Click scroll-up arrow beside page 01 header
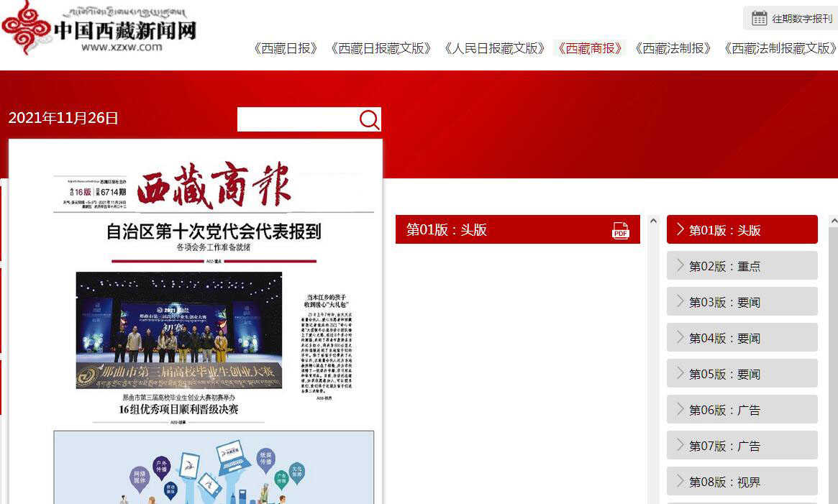The width and height of the screenshot is (838, 504). pos(653,221)
